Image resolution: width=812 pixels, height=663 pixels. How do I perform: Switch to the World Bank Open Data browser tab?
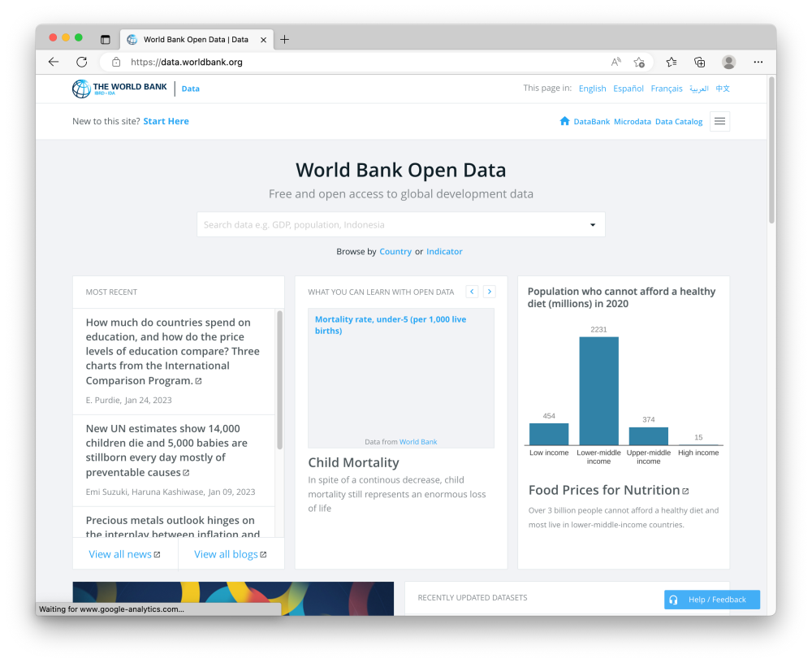(196, 39)
